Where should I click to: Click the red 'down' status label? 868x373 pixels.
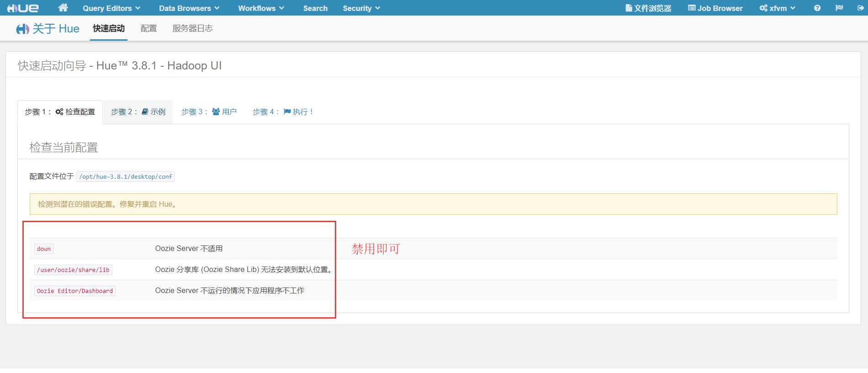coord(44,249)
